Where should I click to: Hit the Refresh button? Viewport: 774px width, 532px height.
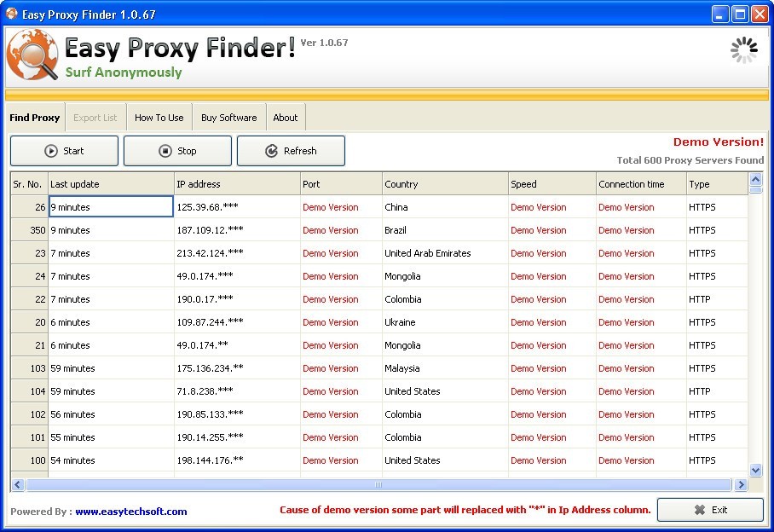coord(291,151)
